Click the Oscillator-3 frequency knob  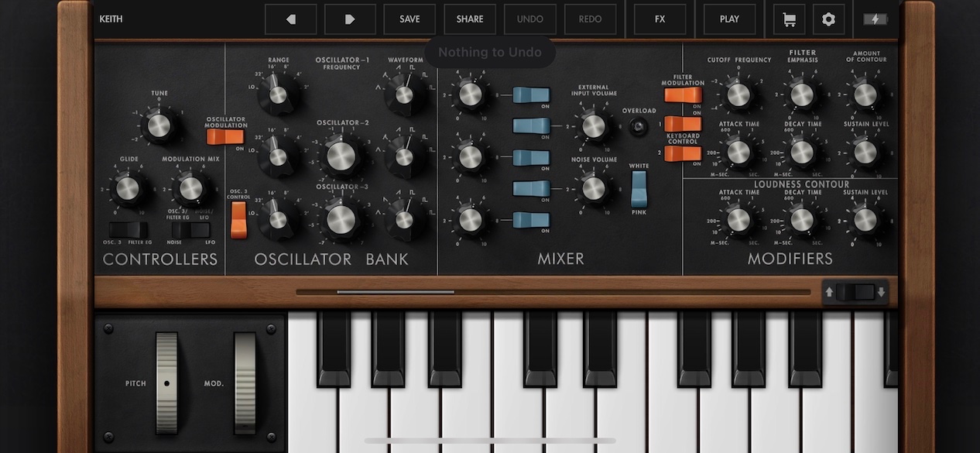pos(341,219)
